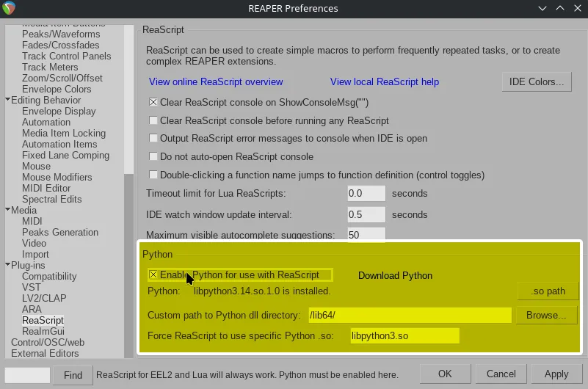Open the Media preferences page
The height and width of the screenshot is (389, 588).
coord(23,210)
